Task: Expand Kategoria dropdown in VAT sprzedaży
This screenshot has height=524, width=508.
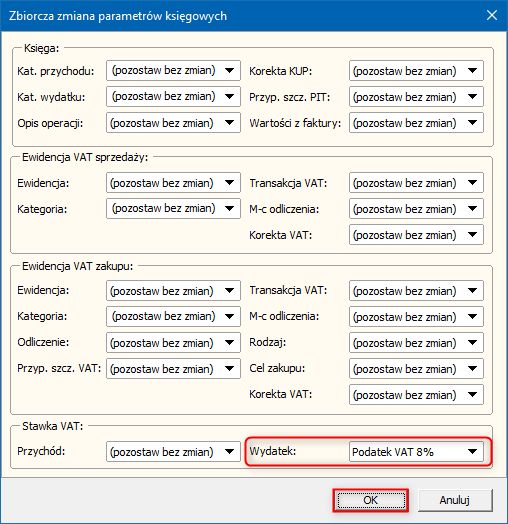Action: pos(173,209)
